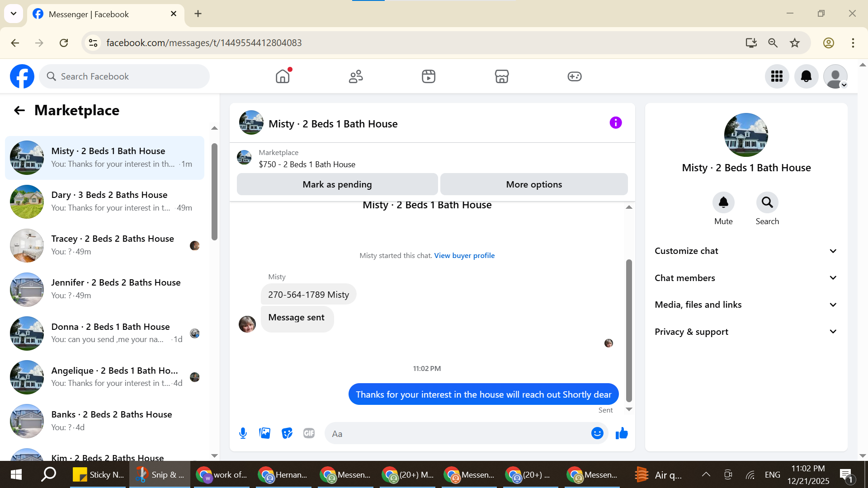The image size is (868, 488).
Task: Show hidden system tray icons
Action: pos(706,474)
